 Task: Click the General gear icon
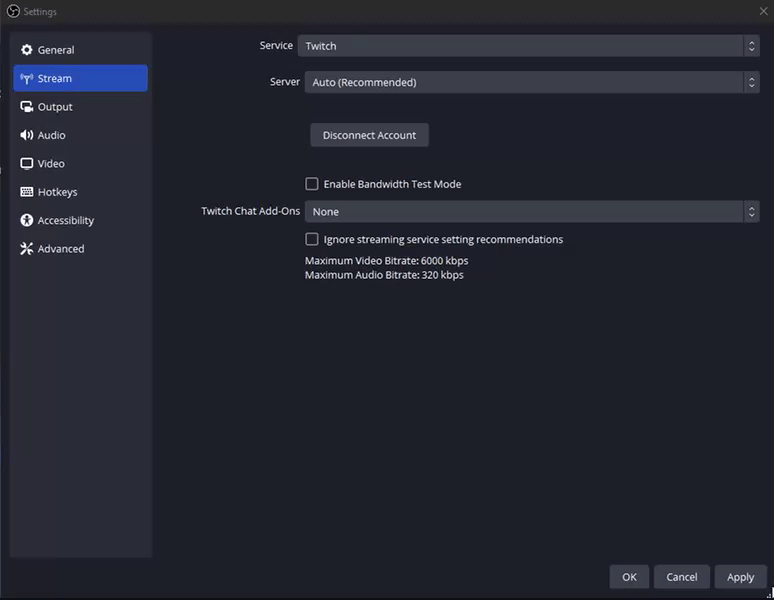27,50
